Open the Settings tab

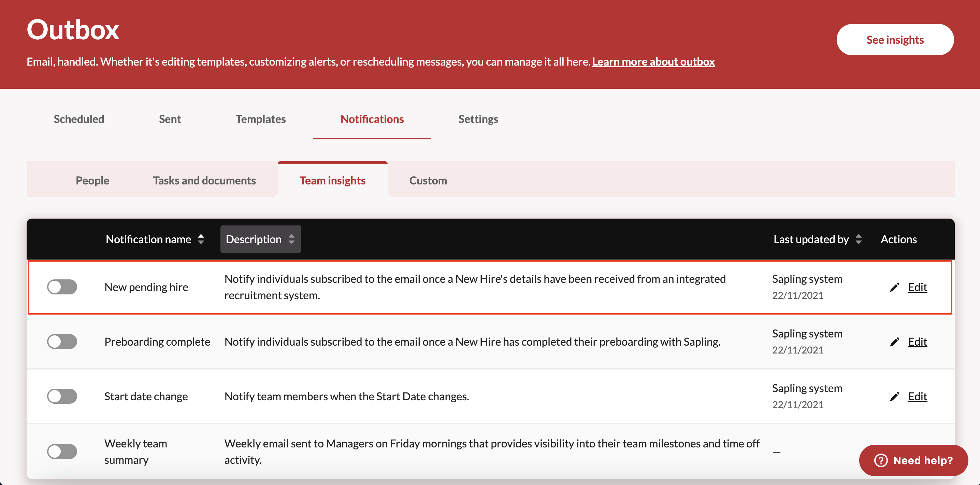(x=478, y=119)
